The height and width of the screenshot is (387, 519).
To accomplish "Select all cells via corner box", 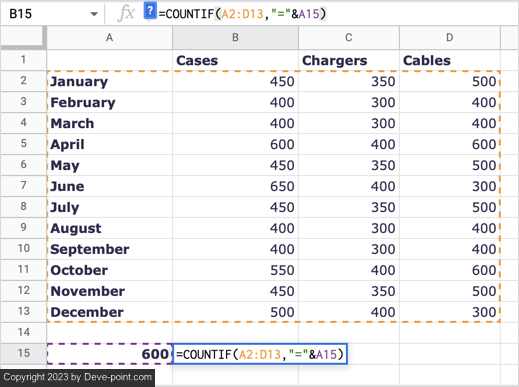I will (x=23, y=37).
